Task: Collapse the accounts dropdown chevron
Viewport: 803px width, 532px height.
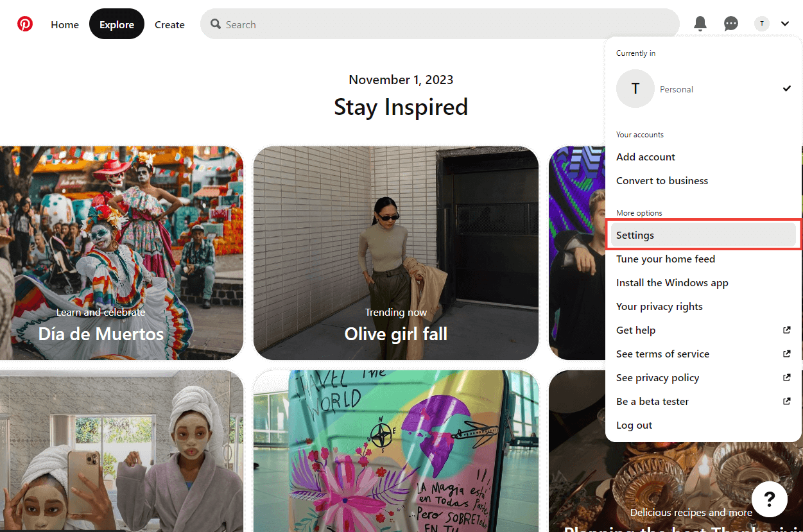Action: 785,24
